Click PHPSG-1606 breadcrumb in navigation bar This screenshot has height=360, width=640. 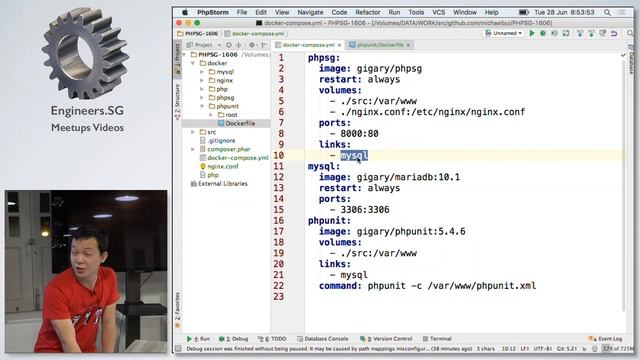[198, 33]
